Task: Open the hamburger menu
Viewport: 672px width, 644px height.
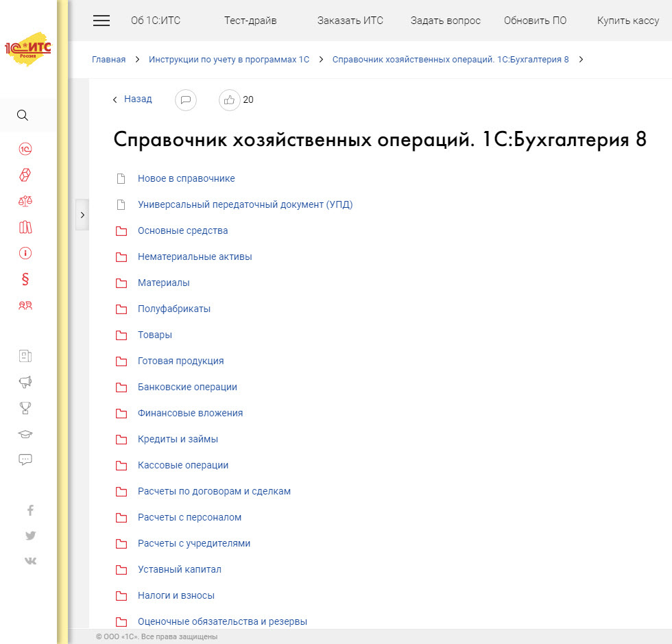Action: point(101,20)
